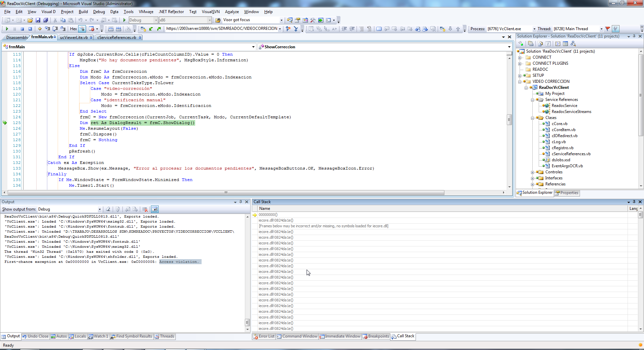Image resolution: width=644 pixels, height=350 pixels.
Task: Click the Save All icon
Action: click(x=46, y=20)
